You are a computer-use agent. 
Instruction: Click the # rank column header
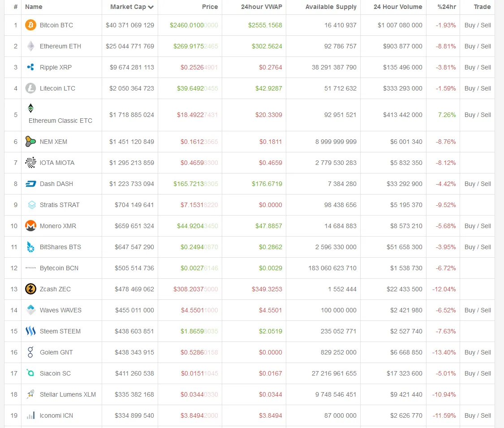(15, 7)
